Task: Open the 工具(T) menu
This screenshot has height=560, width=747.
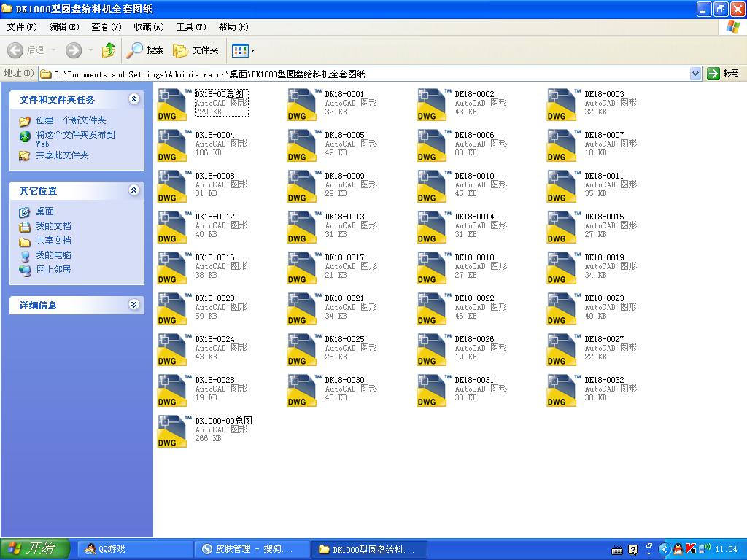Action: [x=190, y=27]
